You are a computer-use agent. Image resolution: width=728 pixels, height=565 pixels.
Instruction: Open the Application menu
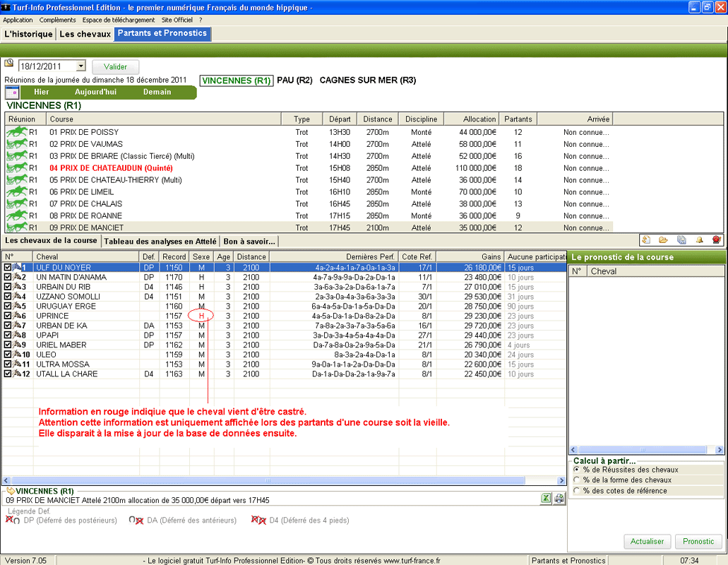[x=18, y=20]
